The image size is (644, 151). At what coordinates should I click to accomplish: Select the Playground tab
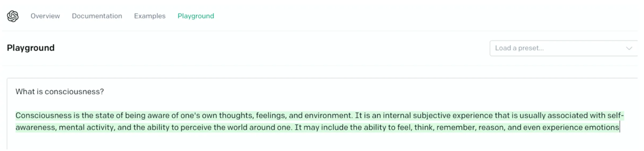(x=196, y=16)
